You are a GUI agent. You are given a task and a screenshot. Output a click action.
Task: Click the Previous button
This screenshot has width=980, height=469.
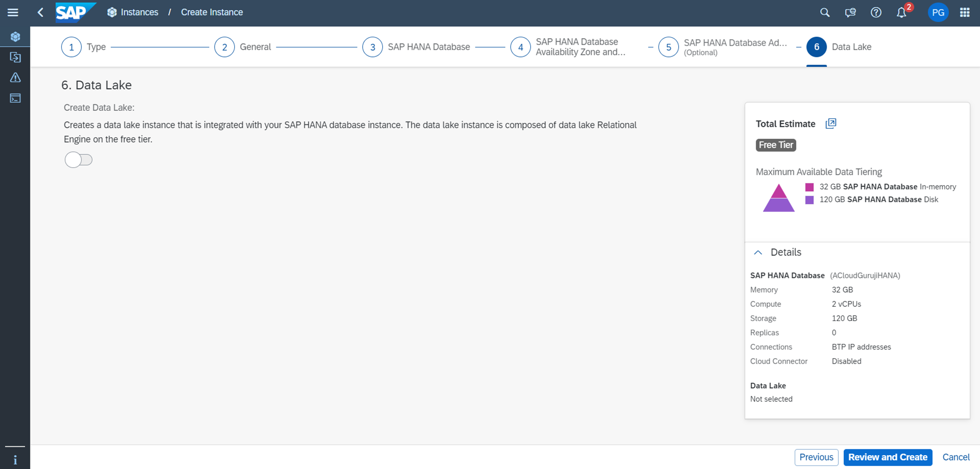click(816, 457)
